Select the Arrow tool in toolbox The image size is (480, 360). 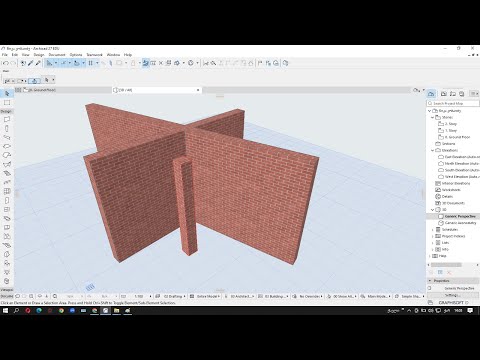point(7,94)
